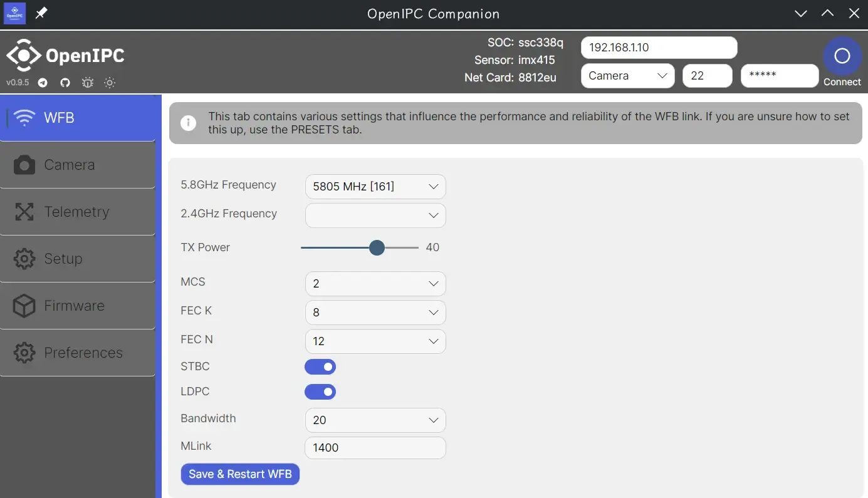Click the info icon in the WFB notice

coord(188,123)
